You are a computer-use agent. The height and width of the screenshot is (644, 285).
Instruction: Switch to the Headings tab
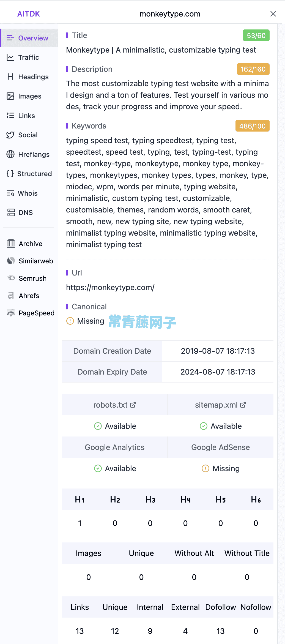(x=29, y=77)
